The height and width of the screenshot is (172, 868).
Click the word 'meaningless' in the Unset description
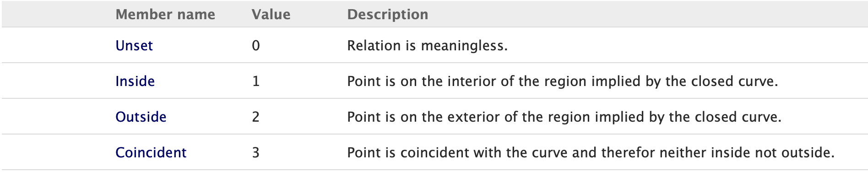tap(462, 45)
